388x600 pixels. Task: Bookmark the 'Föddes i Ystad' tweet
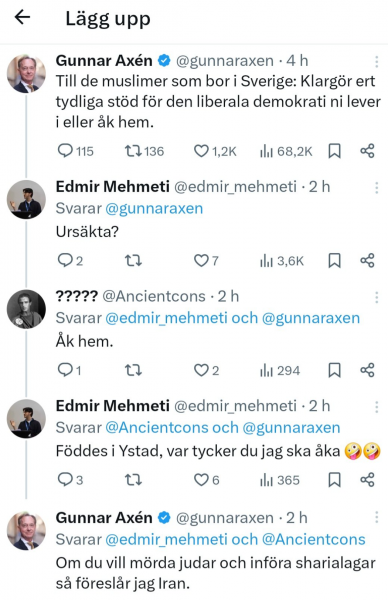[334, 480]
